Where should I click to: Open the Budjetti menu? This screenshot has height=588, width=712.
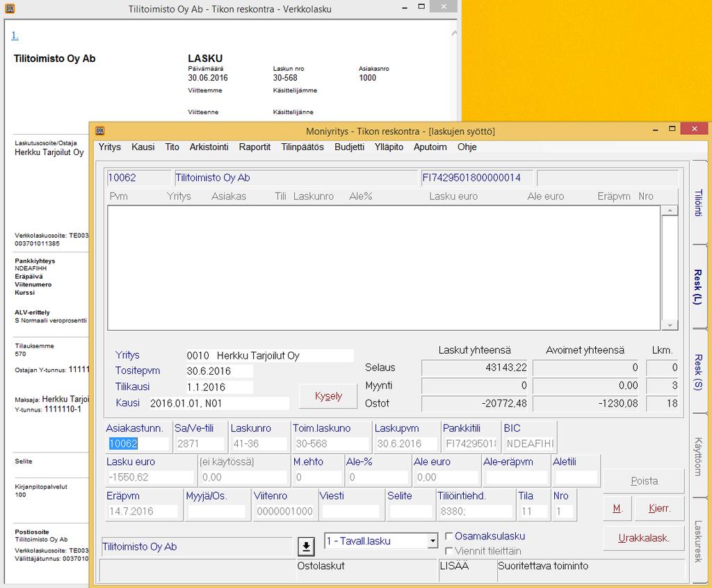(349, 147)
